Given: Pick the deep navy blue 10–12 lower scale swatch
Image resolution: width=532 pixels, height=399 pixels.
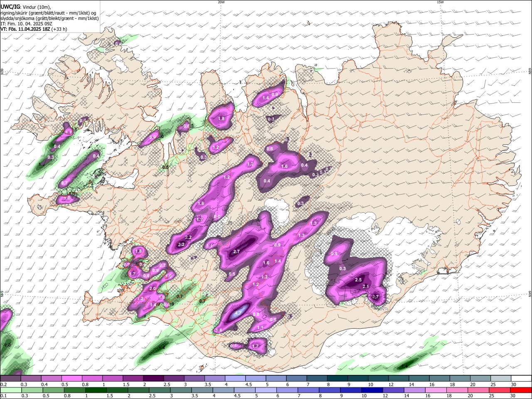Looking at the screenshot, I should (x=372, y=390).
